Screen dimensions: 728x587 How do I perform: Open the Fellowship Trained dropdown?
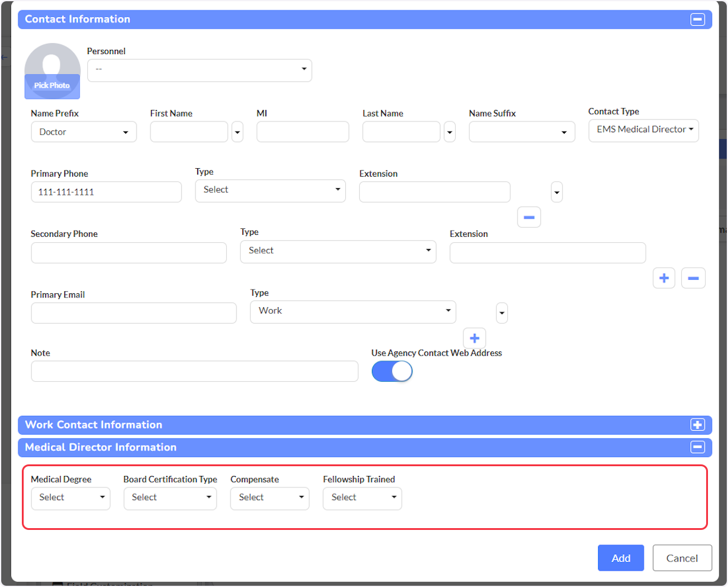(x=362, y=498)
